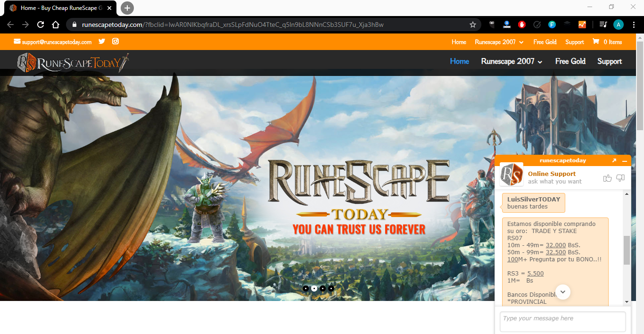View site security padlock info
Screen dimensions: 644x334
74,25
